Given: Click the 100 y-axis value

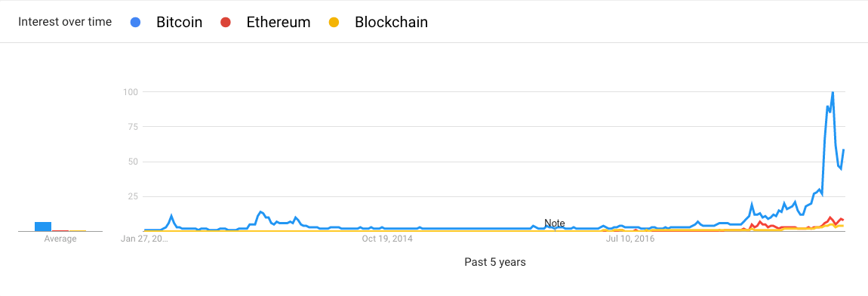Looking at the screenshot, I should [x=130, y=91].
